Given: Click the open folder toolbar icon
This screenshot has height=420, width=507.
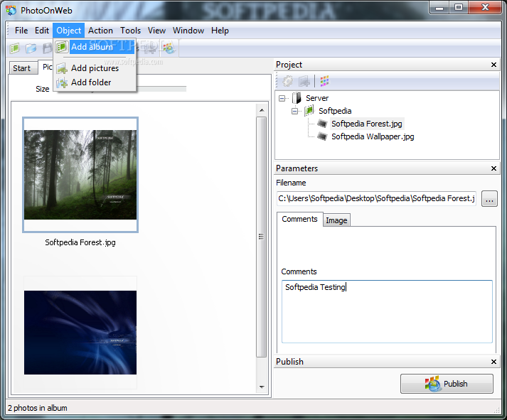Looking at the screenshot, I should pos(31,48).
